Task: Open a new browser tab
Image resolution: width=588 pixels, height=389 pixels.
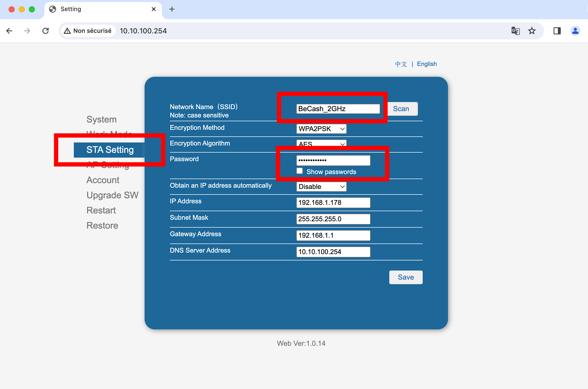Action: [172, 9]
